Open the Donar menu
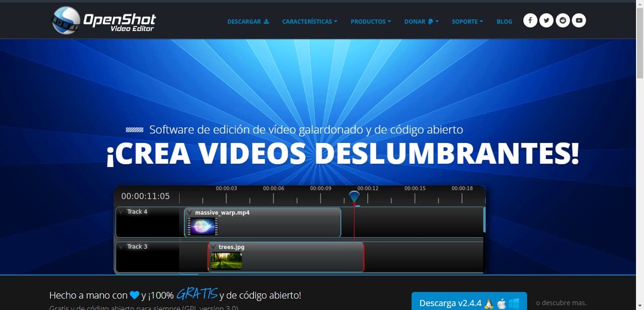 tap(421, 22)
